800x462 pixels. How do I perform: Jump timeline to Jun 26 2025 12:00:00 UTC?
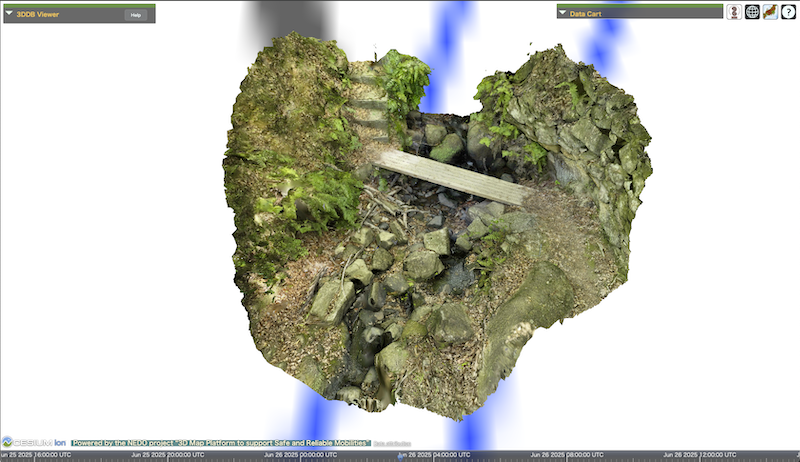[699, 455]
